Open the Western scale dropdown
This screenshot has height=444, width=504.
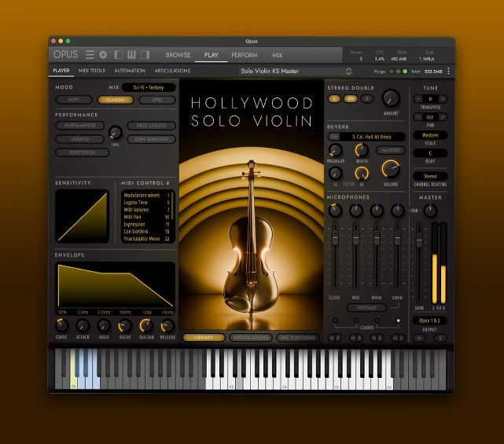[x=430, y=135]
